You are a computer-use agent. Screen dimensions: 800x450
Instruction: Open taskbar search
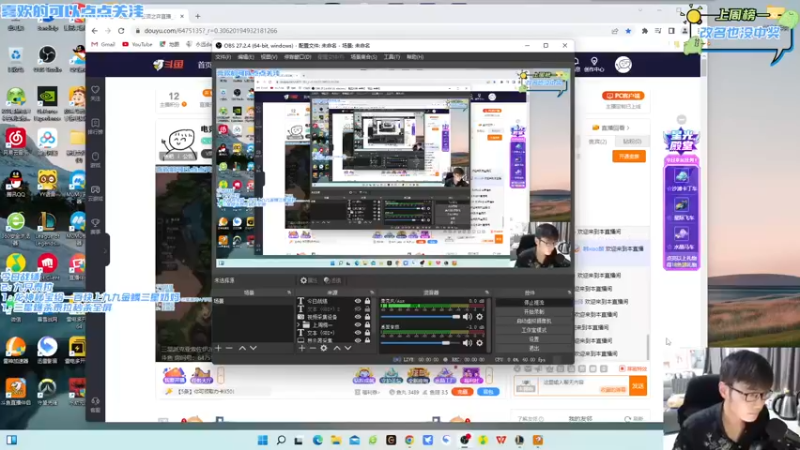click(281, 440)
